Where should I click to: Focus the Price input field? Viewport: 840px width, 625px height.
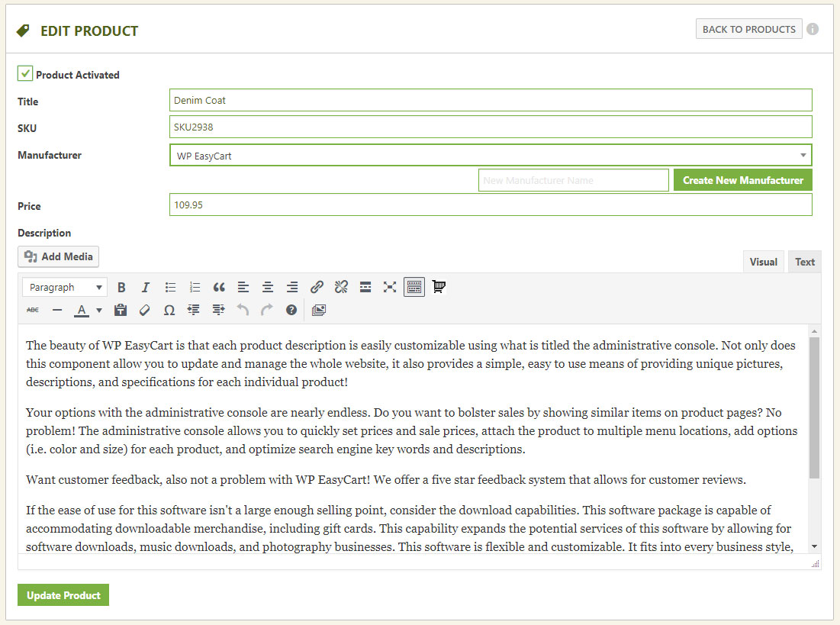tap(491, 205)
